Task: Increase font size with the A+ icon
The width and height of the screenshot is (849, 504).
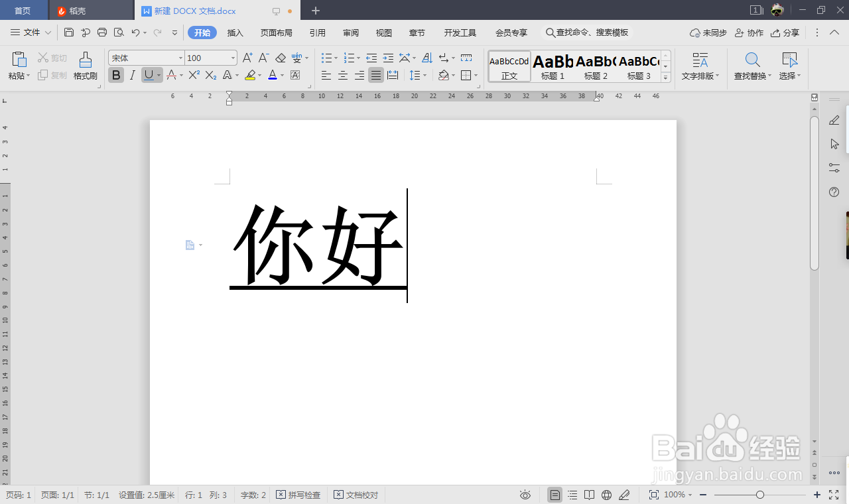Action: [247, 58]
